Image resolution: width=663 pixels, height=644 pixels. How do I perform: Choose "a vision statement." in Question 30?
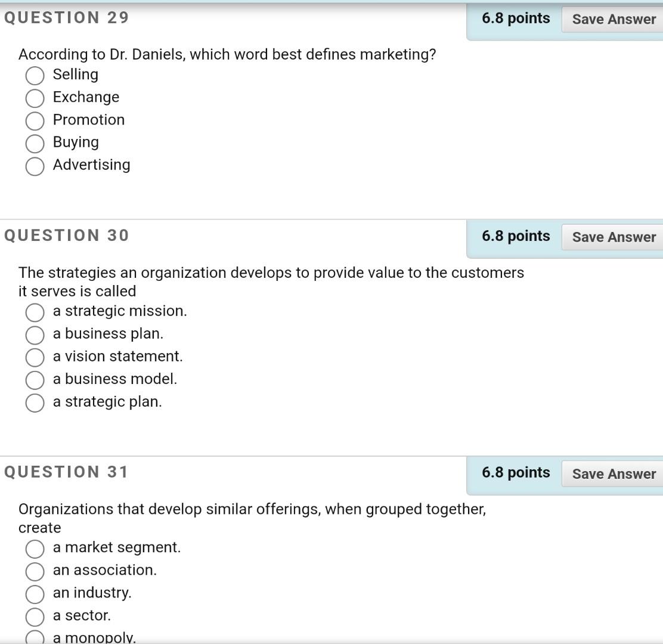(x=35, y=358)
